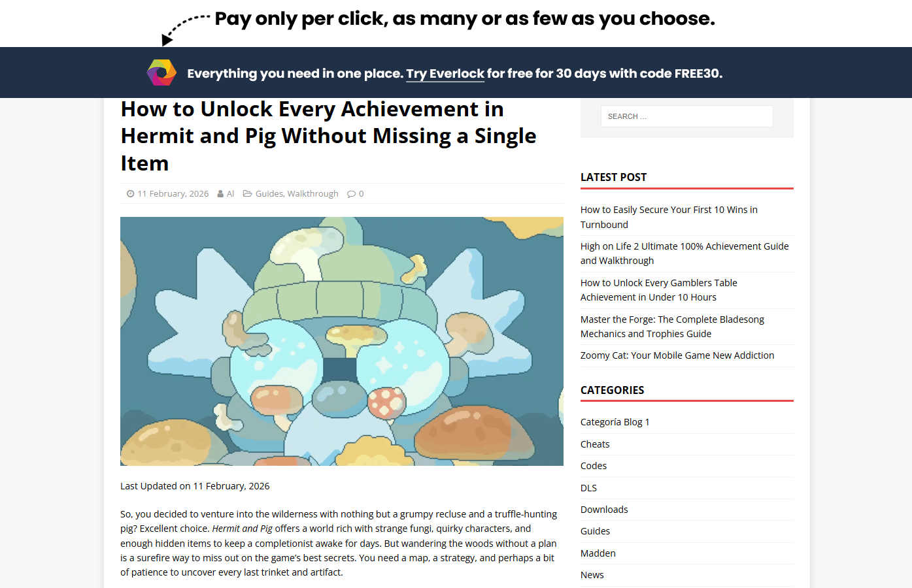
Task: Click the comment bubble icon in post meta
Action: pos(352,194)
